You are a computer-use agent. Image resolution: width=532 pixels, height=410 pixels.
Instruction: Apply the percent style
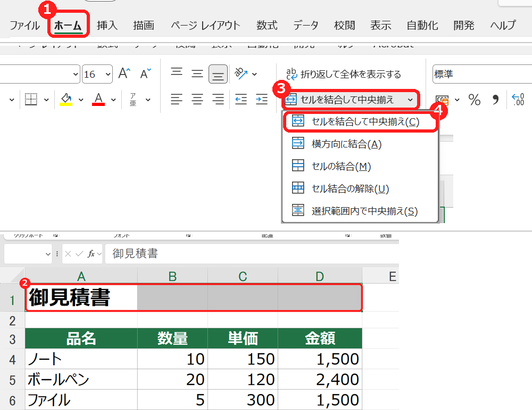tap(474, 100)
